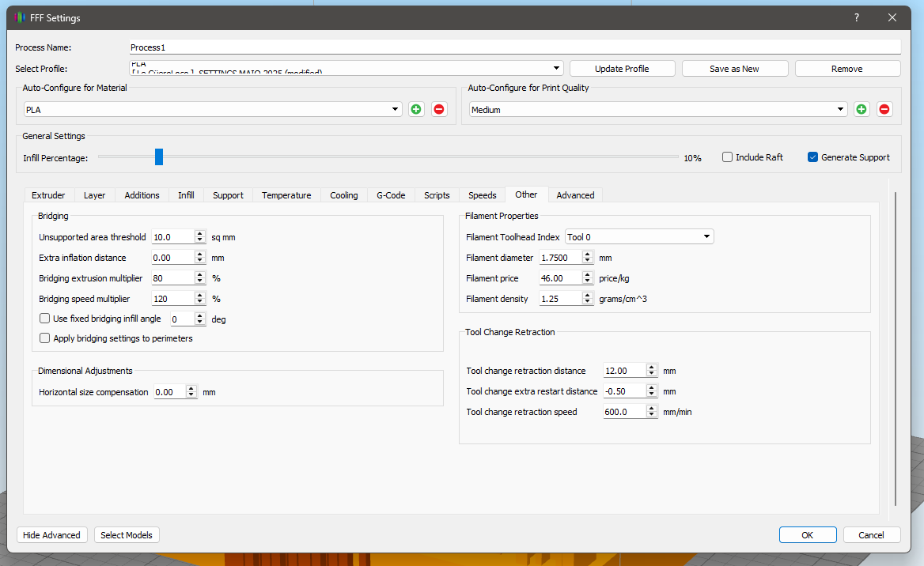Click the Update Profile button
Screen dimensions: 924x566
[x=623, y=68]
